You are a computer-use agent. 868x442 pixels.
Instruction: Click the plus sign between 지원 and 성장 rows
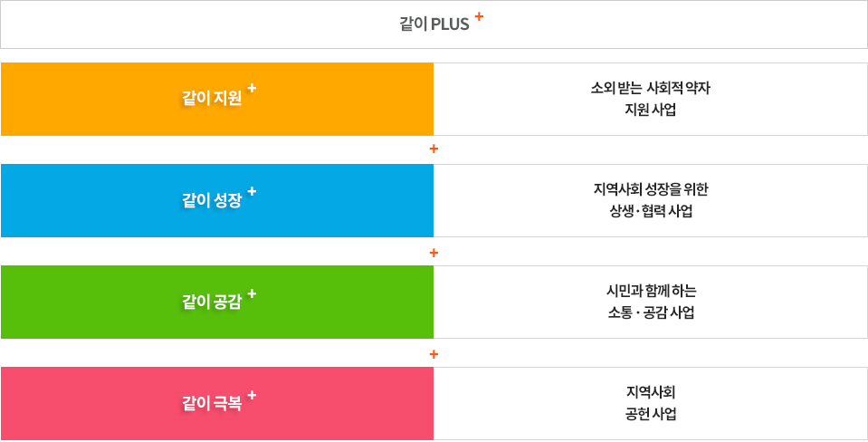tap(434, 149)
